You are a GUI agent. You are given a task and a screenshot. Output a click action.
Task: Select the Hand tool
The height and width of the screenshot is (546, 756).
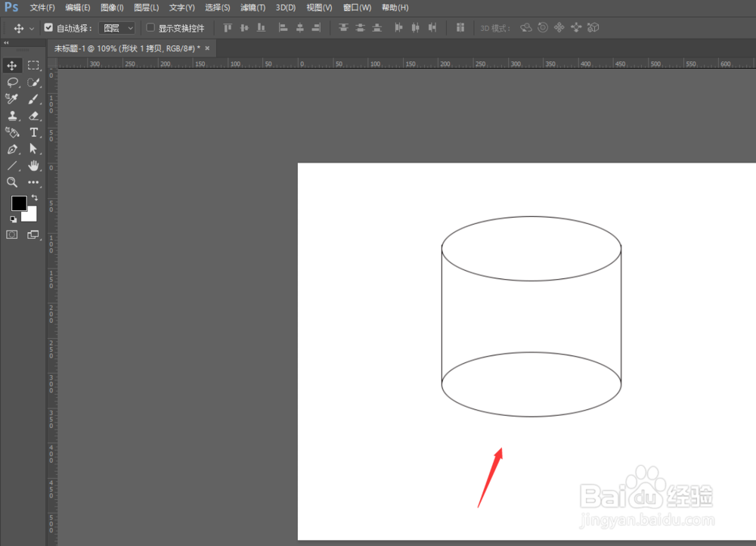[x=33, y=166]
